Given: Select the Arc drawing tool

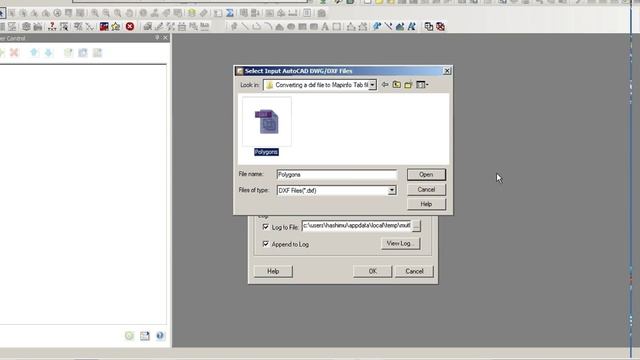Looking at the screenshot, I should [x=268, y=27].
